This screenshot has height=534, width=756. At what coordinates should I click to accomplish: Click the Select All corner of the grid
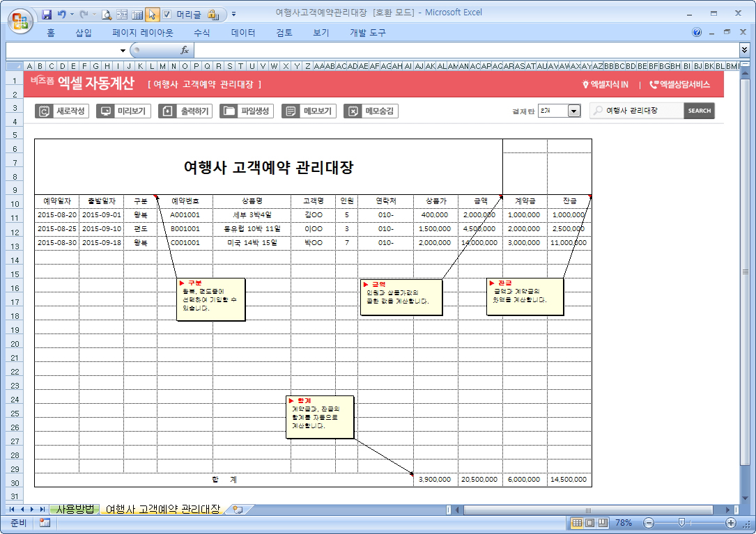[x=15, y=66]
